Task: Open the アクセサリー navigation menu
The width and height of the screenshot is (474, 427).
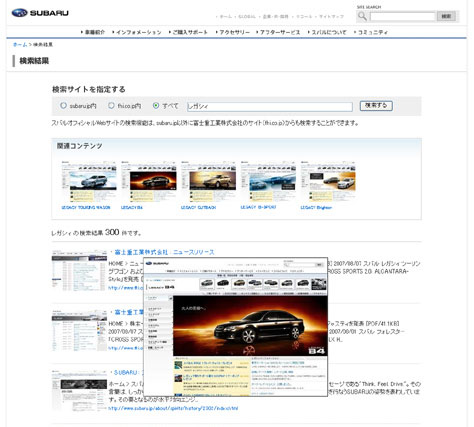Action: (233, 32)
